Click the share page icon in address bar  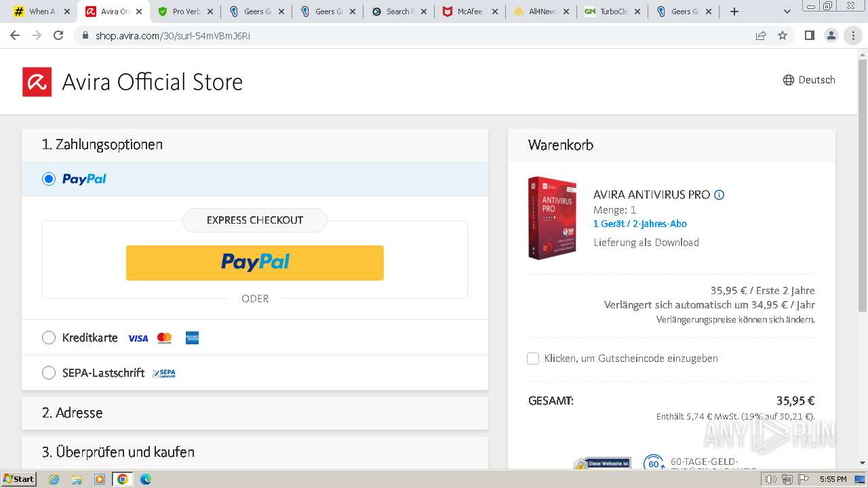tap(761, 35)
